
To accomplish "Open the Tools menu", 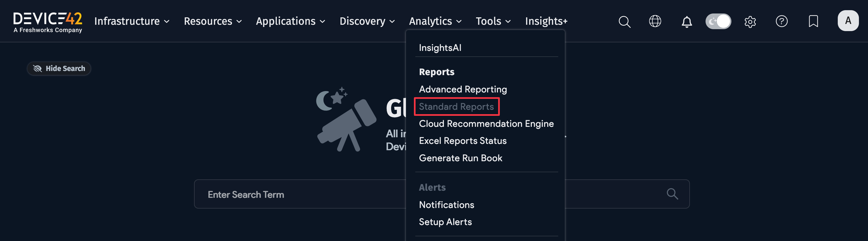I will [493, 21].
